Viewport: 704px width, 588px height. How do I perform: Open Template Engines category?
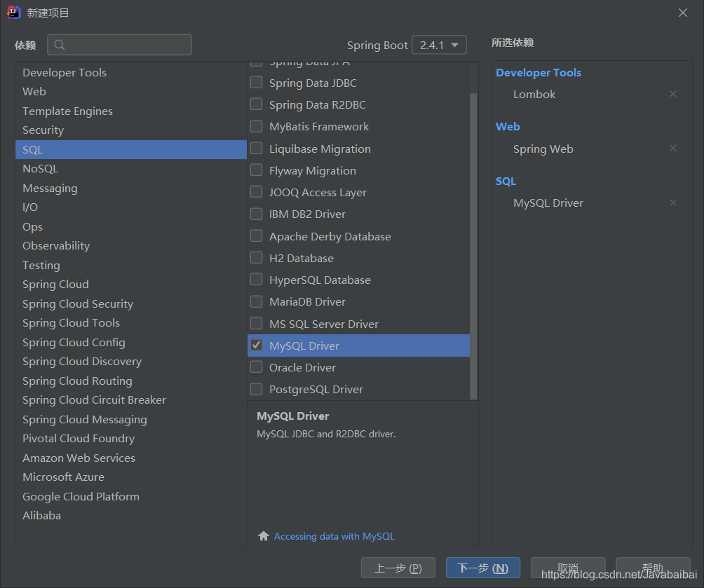pos(130,111)
